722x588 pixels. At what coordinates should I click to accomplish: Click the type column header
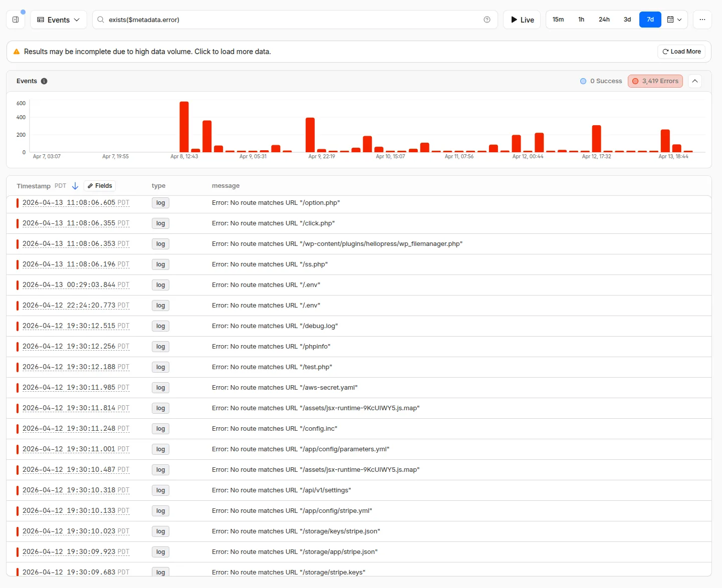158,186
